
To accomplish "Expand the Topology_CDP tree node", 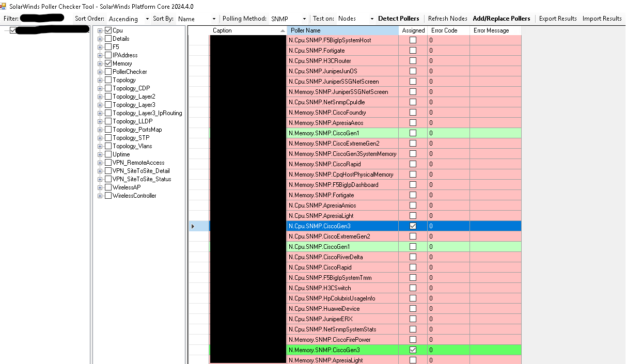I will pos(100,88).
